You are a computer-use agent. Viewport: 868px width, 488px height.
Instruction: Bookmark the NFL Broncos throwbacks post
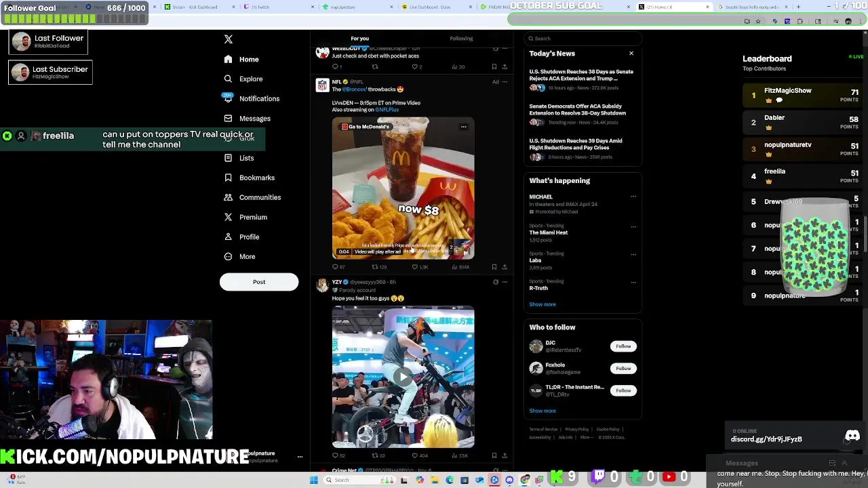point(494,267)
